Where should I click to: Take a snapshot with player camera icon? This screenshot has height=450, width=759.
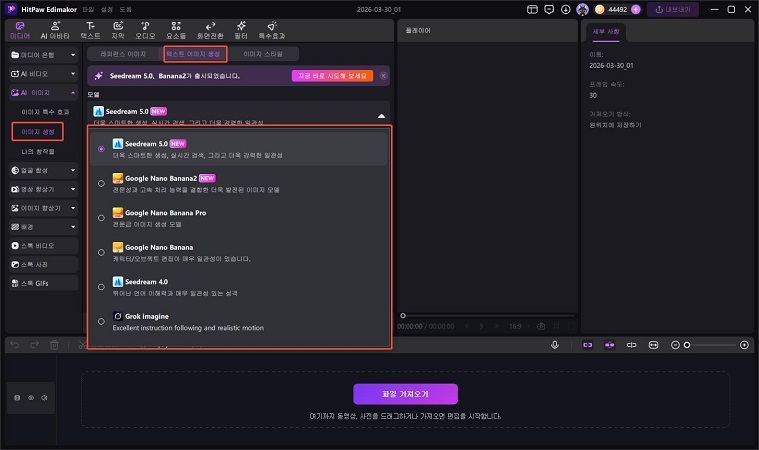541,326
